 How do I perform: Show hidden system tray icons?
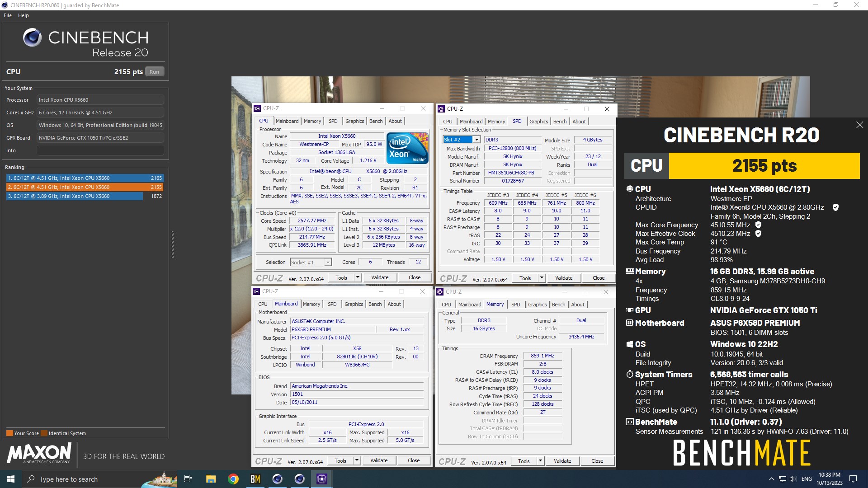tap(771, 479)
